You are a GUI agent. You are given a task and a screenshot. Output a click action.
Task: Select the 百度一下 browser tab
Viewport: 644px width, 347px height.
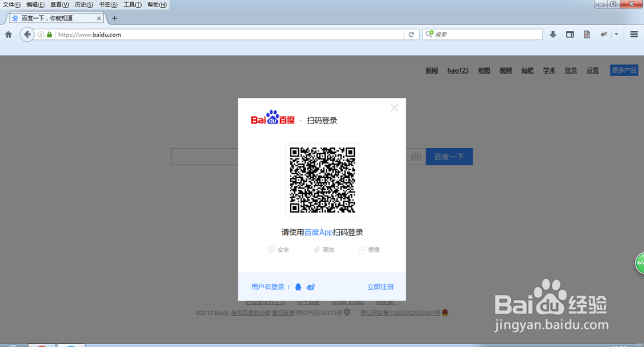[x=57, y=18]
